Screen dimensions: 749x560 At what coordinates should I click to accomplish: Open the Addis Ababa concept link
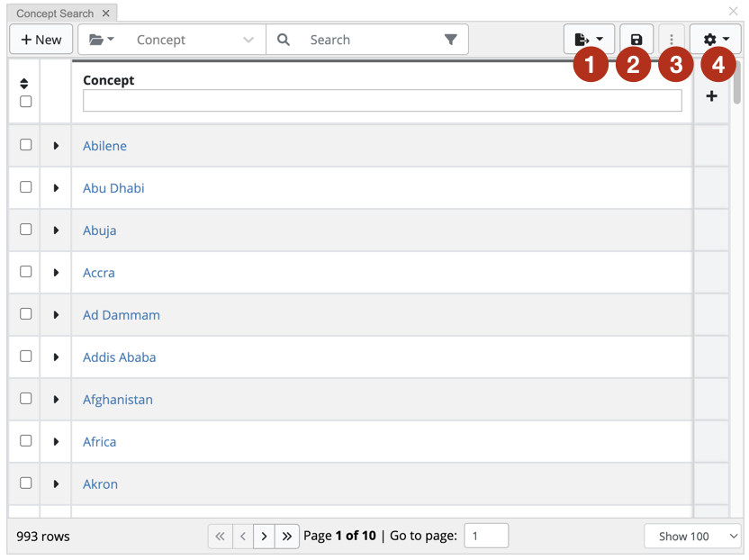[x=119, y=357]
